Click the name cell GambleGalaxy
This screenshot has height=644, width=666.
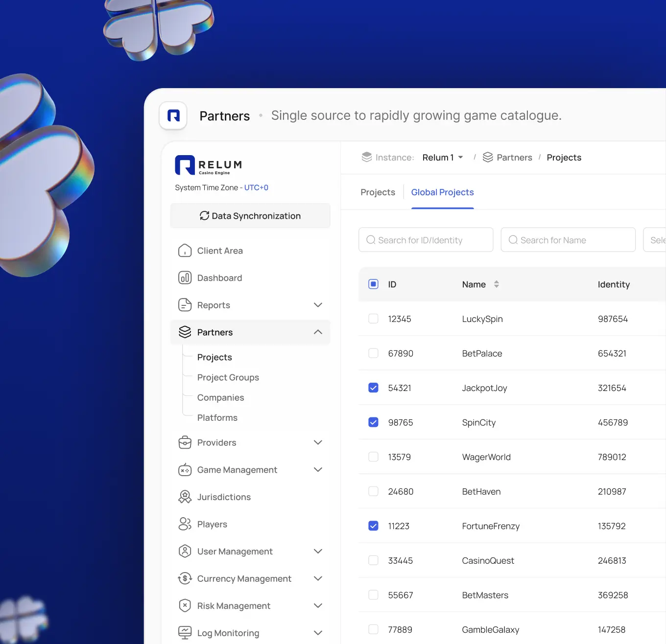click(490, 629)
